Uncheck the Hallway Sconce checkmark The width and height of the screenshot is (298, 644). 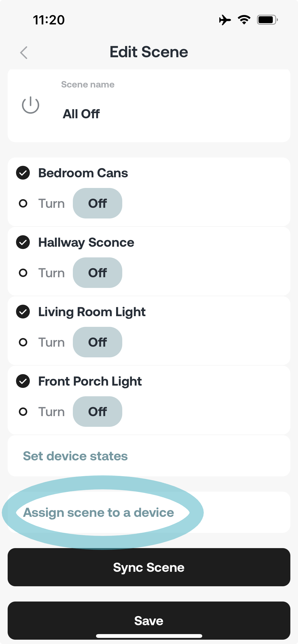(23, 242)
